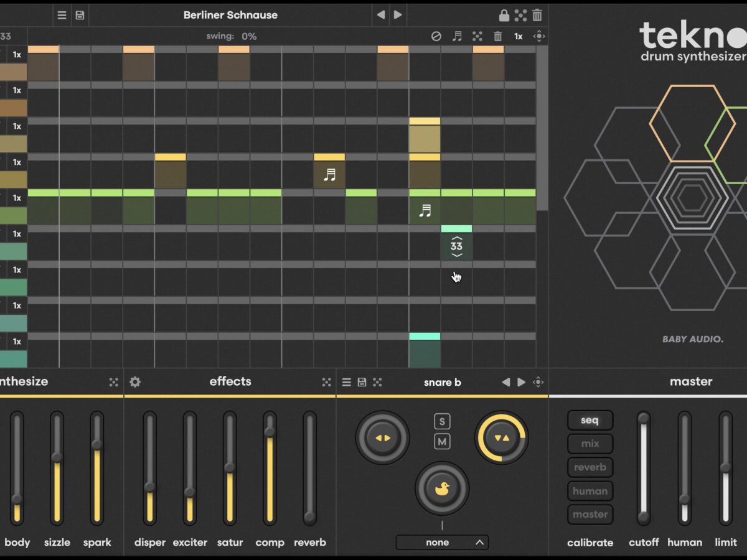Click the comp slider handle

(x=270, y=432)
